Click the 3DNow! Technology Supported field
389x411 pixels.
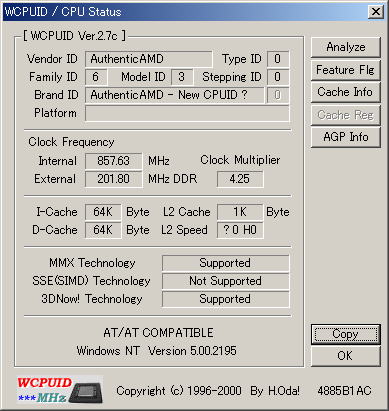(x=225, y=299)
